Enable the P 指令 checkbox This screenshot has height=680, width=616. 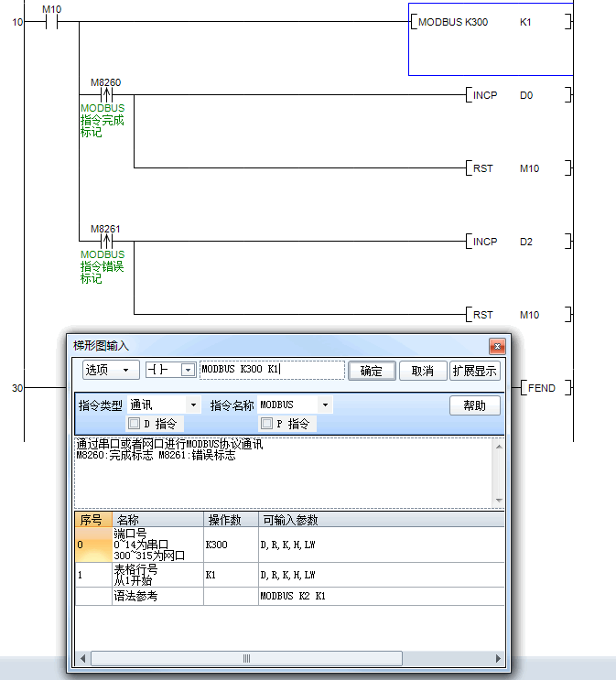pyautogui.click(x=266, y=423)
